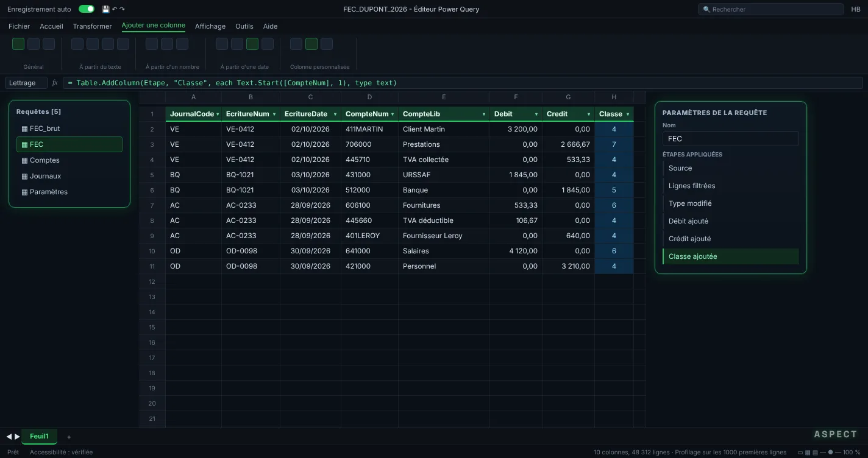Image resolution: width=868 pixels, height=458 pixels.
Task: Open the Outils menu
Action: click(x=244, y=26)
